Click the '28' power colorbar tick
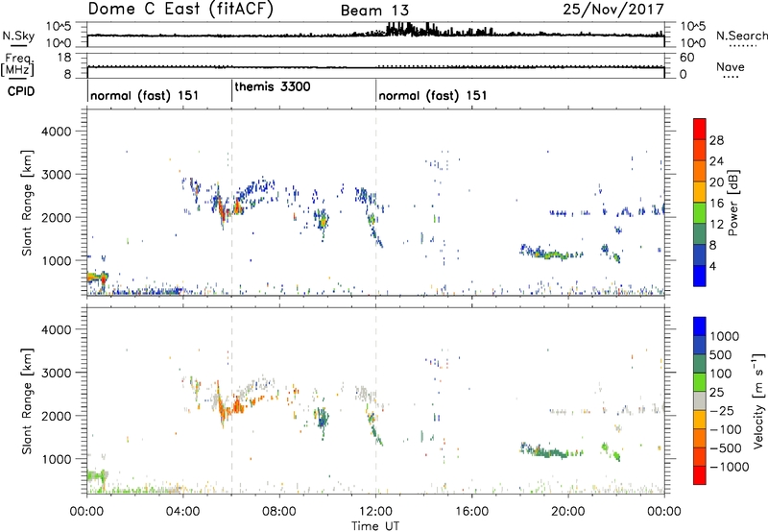768x532 pixels. 716,140
